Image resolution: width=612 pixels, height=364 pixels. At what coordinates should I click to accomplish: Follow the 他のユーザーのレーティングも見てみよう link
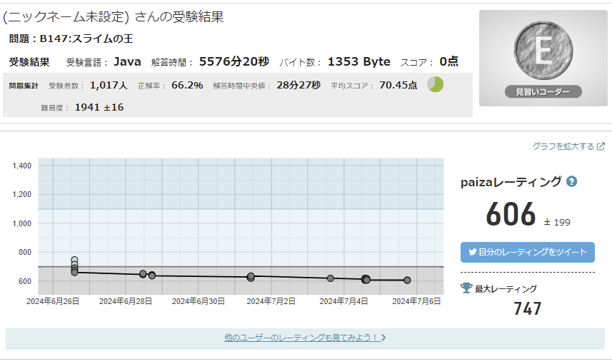click(304, 338)
